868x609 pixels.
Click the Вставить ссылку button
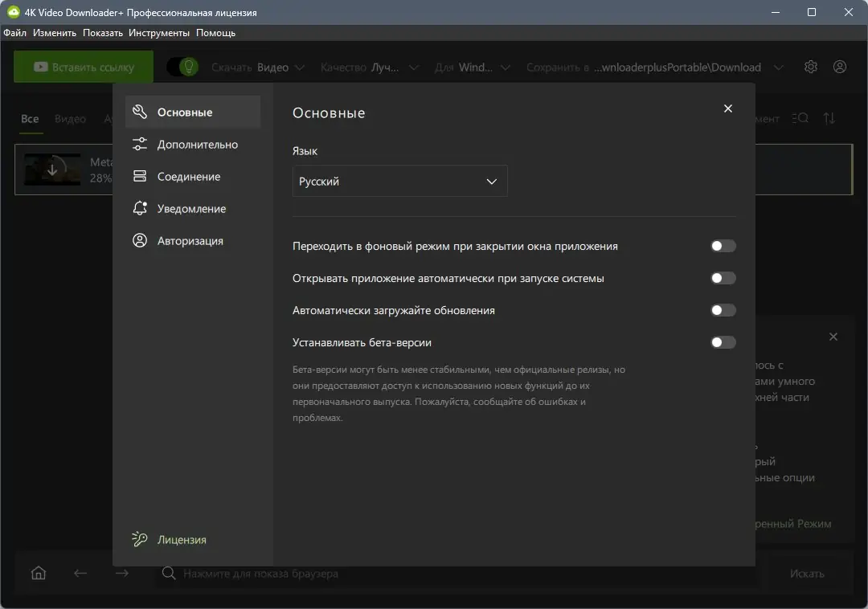click(x=83, y=67)
